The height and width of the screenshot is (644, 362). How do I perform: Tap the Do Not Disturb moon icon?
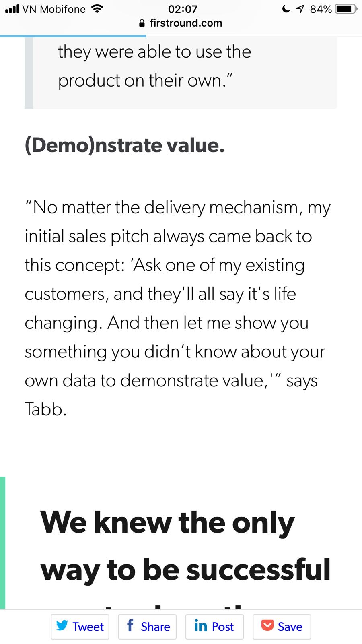pos(286,9)
